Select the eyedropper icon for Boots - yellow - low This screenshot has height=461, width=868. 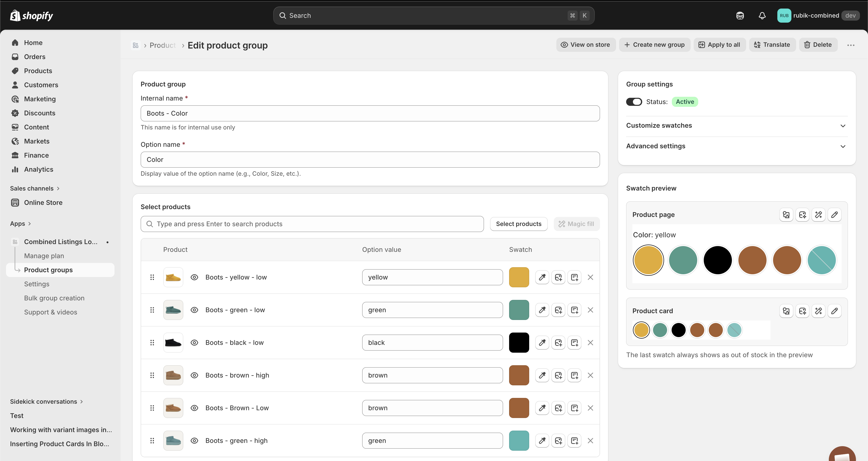[542, 277]
